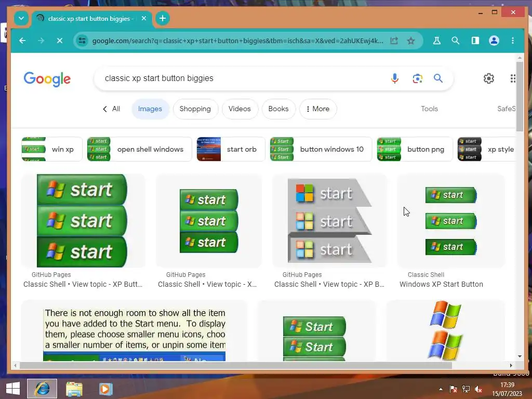The height and width of the screenshot is (399, 532).
Task: View site information icon in address bar
Action: [82, 41]
